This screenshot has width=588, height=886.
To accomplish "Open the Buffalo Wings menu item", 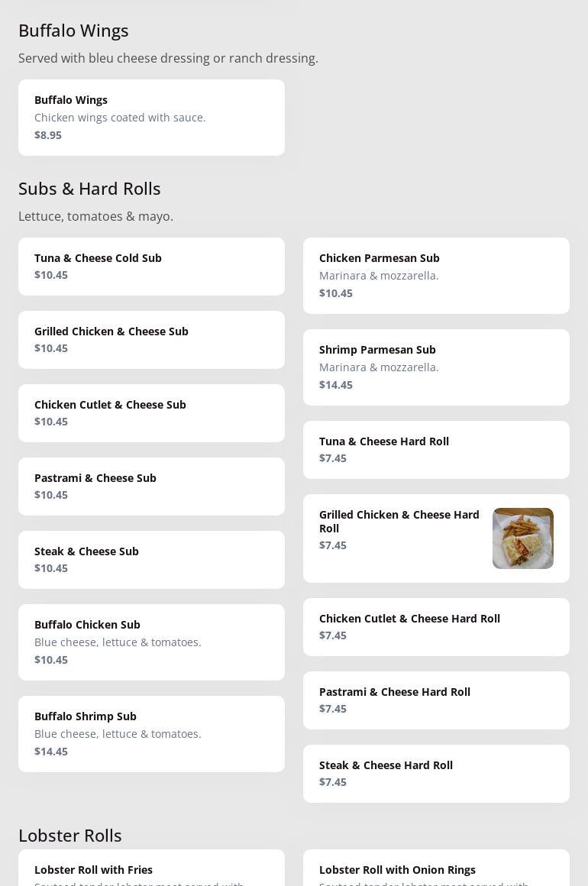I will pos(151,118).
